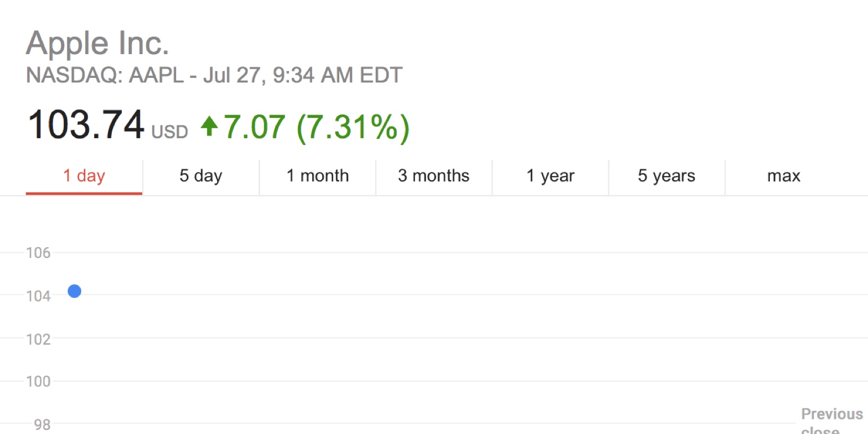This screenshot has height=434, width=868.
Task: Click the green up arrow icon
Action: coord(209,126)
